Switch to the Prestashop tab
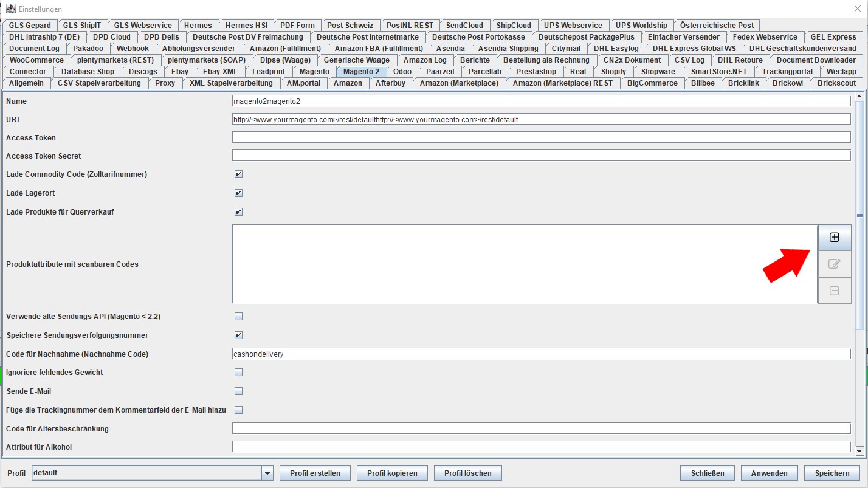Viewport: 868px width, 488px height. 536,72
